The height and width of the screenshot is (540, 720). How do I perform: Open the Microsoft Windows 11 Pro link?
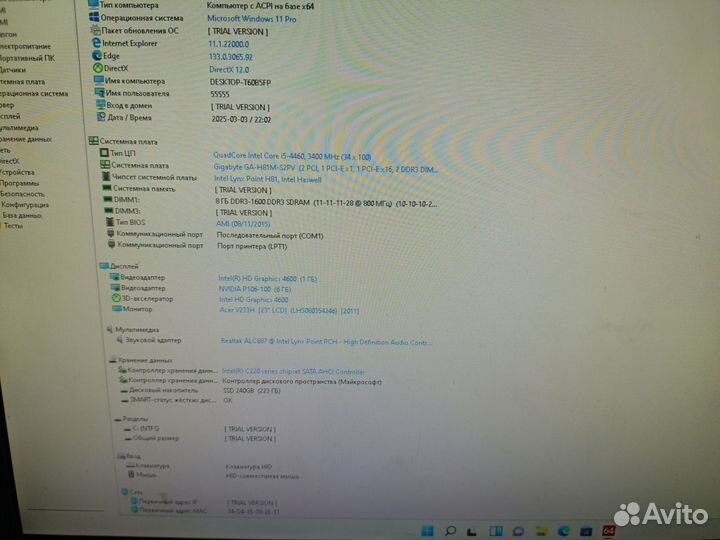tap(252, 19)
